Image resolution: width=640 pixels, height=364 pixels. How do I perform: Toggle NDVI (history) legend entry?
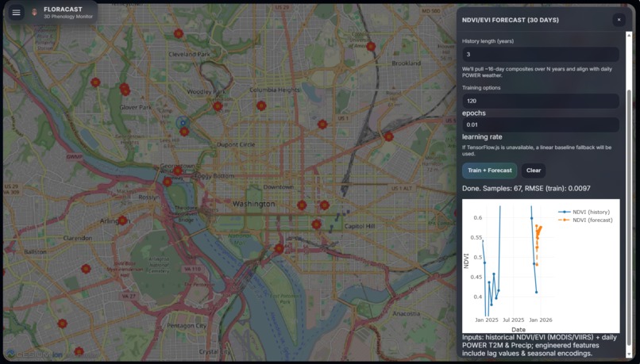pyautogui.click(x=584, y=212)
